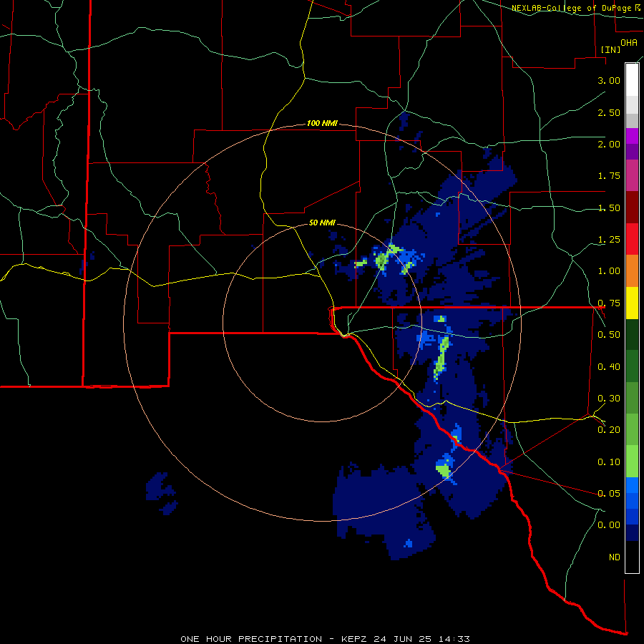Select the yellow 0.75 legend swatch
This screenshot has width=644, height=644.
coord(632,303)
